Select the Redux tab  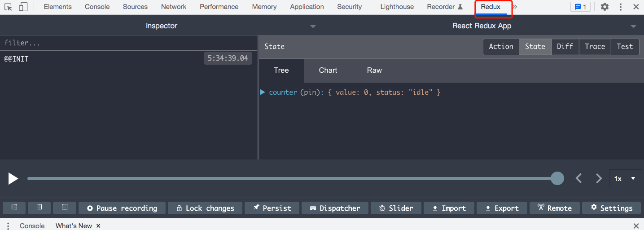491,7
